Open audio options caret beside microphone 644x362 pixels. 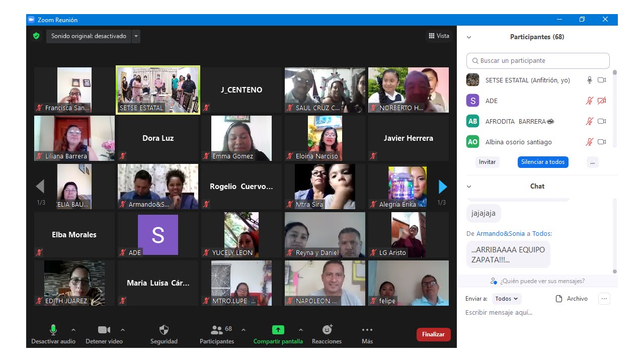(x=73, y=330)
